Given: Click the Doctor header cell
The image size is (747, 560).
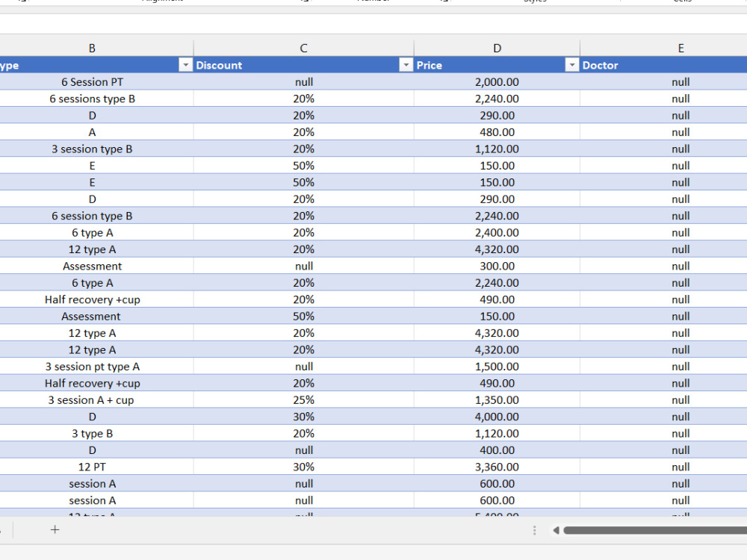Looking at the screenshot, I should (663, 65).
